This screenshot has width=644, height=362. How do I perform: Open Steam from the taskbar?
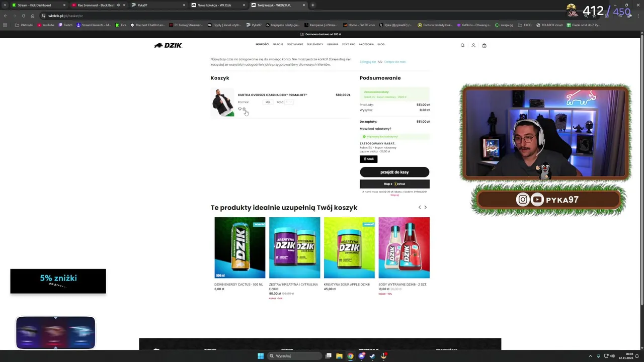click(x=372, y=356)
